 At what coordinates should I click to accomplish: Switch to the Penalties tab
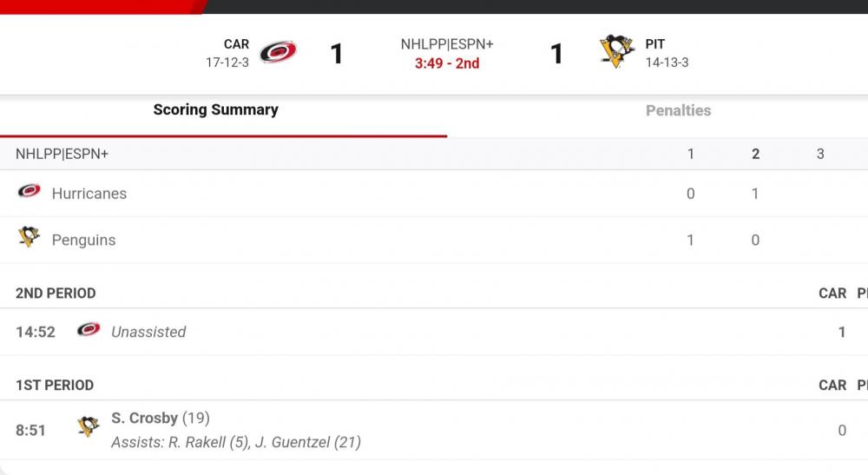tap(678, 110)
